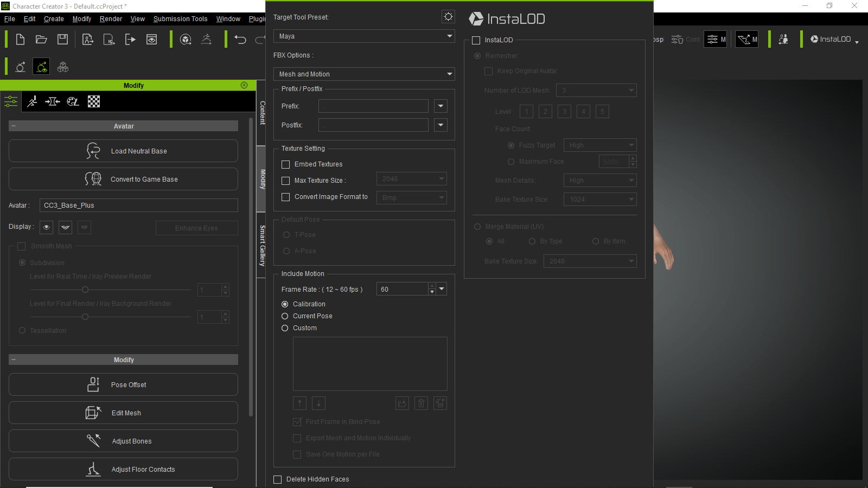Viewport: 868px width, 488px height.
Task: Select the Calibration radio button
Action: pos(285,304)
